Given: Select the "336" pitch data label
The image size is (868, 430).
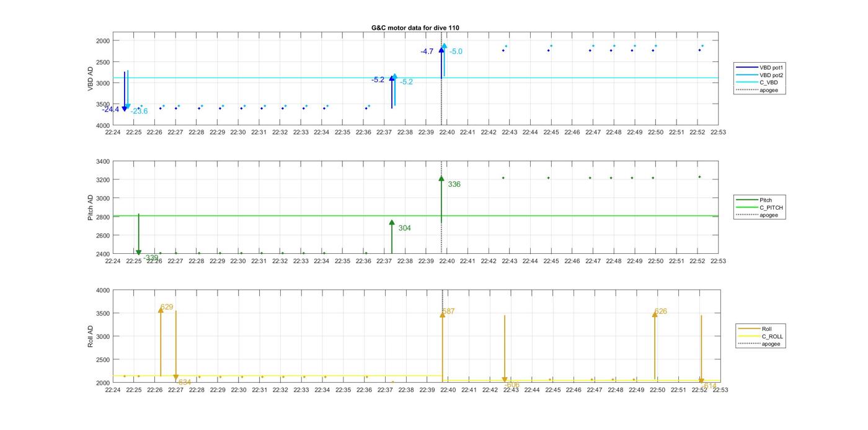Looking at the screenshot, I should click(454, 185).
